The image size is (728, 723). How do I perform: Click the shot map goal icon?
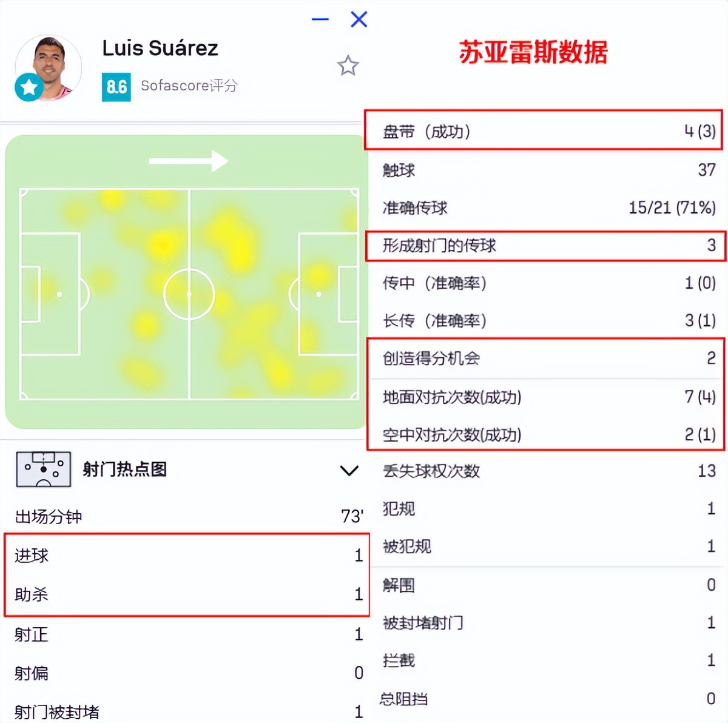pos(43,469)
